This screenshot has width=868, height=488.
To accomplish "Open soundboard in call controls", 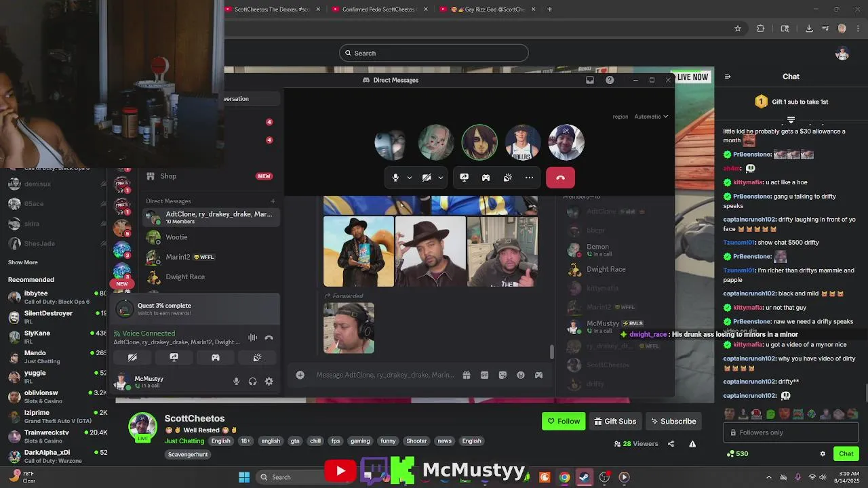I will coord(507,178).
